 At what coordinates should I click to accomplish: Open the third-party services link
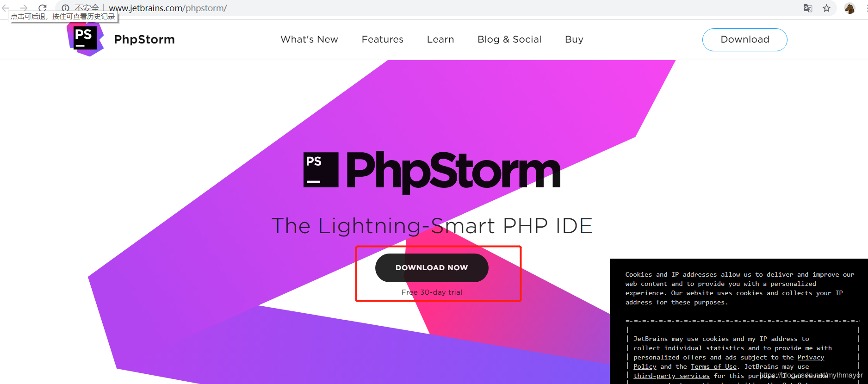[x=671, y=376]
